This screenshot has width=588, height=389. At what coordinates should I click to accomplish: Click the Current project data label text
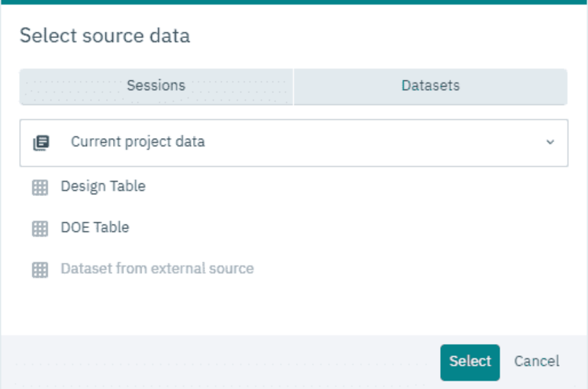[138, 142]
